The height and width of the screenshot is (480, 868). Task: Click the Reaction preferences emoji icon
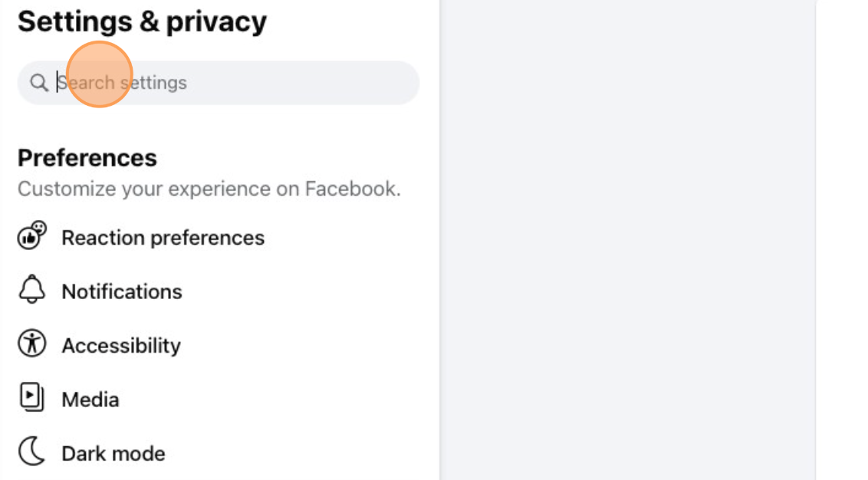(x=31, y=235)
